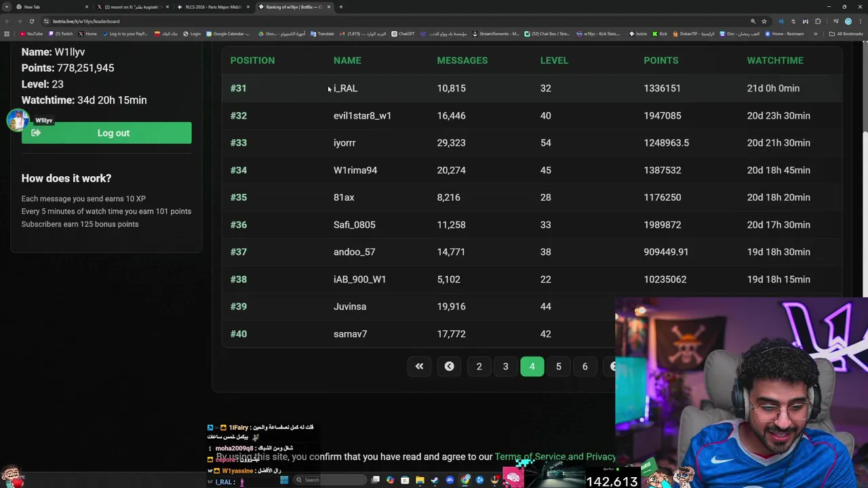Click the LEVEL column header
Viewport: 868px width, 488px height.
554,60
